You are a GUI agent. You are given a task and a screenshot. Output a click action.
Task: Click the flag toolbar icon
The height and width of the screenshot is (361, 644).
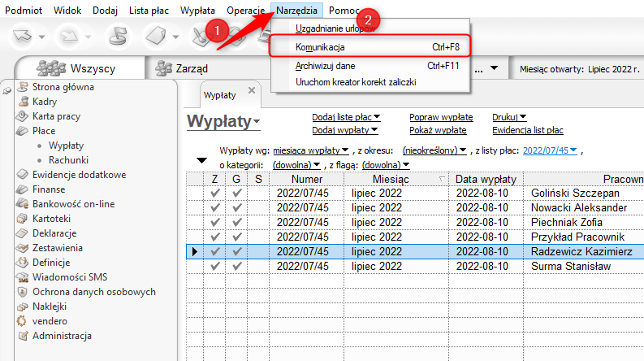(x=119, y=37)
